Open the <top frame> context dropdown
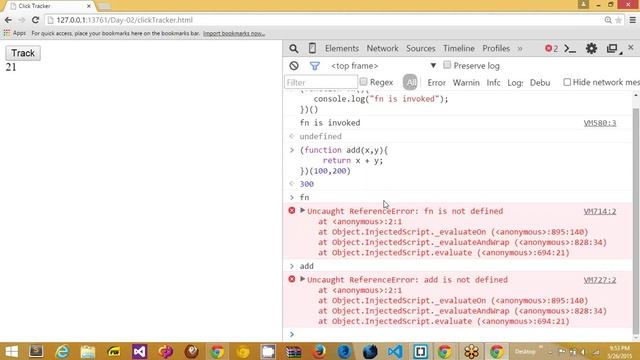Screen dimensions: 640x360 384,66
